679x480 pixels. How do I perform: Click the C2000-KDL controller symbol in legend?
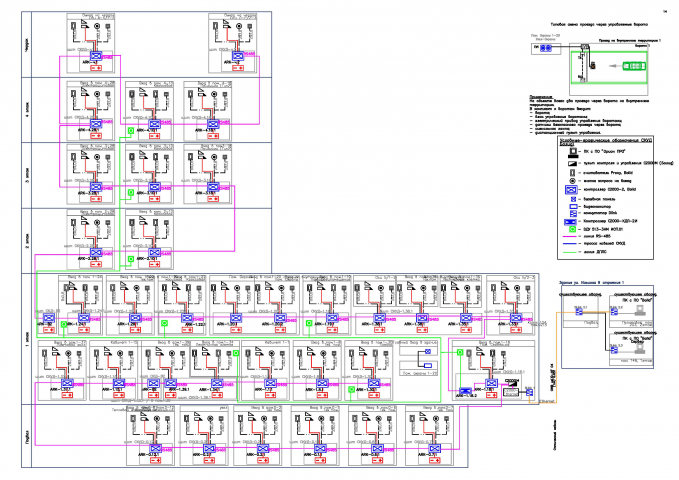570,221
